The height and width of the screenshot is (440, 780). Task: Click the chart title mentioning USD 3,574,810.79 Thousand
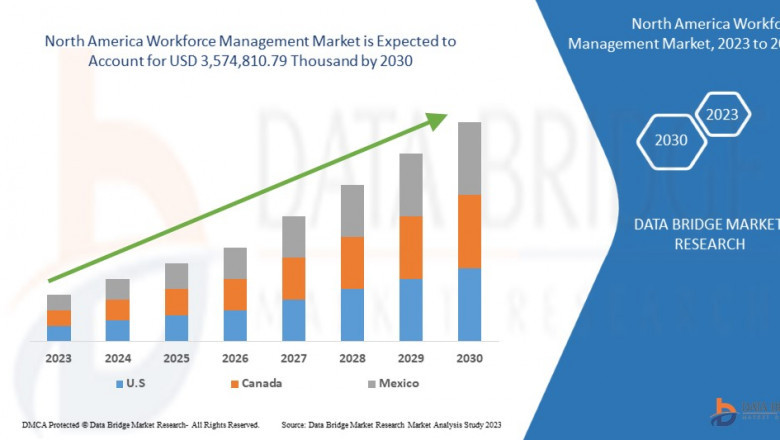[250, 51]
